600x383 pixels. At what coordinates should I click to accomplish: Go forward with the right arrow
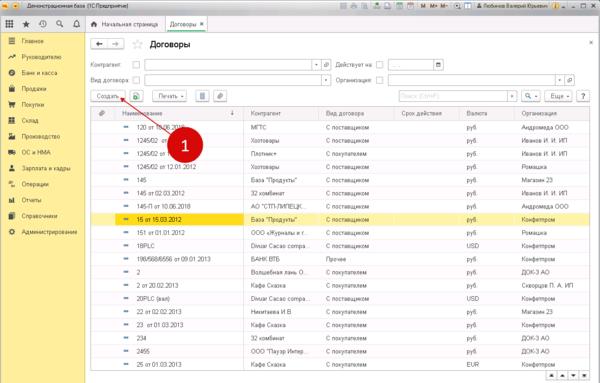click(116, 44)
